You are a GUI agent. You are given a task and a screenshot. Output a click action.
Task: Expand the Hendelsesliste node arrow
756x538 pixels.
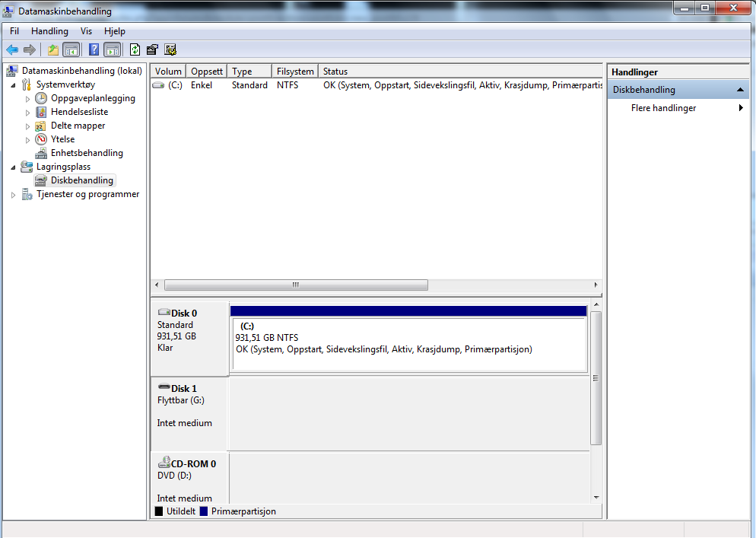[x=27, y=113]
